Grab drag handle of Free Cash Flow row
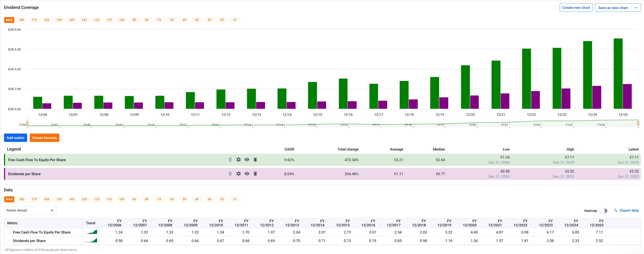 tap(230, 160)
